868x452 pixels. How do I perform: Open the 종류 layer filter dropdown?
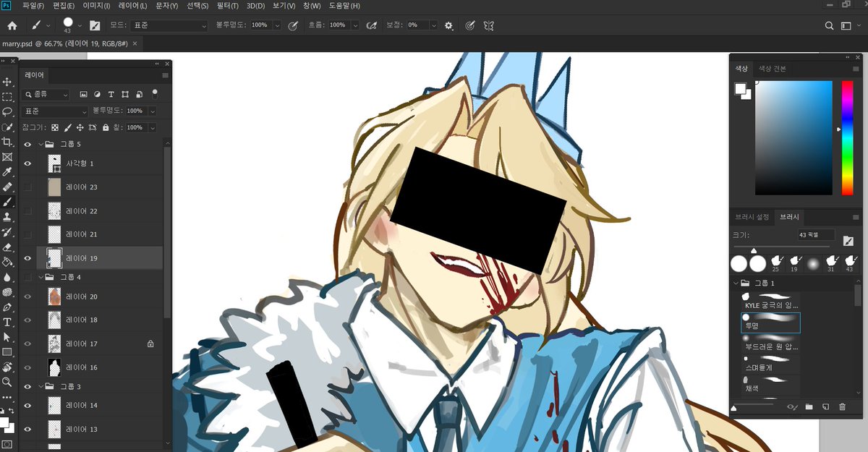[46, 94]
